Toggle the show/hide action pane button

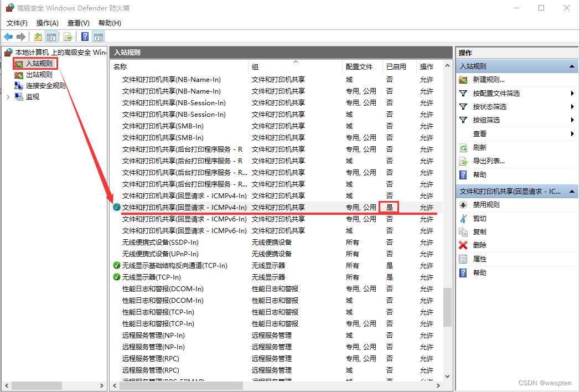(x=99, y=37)
